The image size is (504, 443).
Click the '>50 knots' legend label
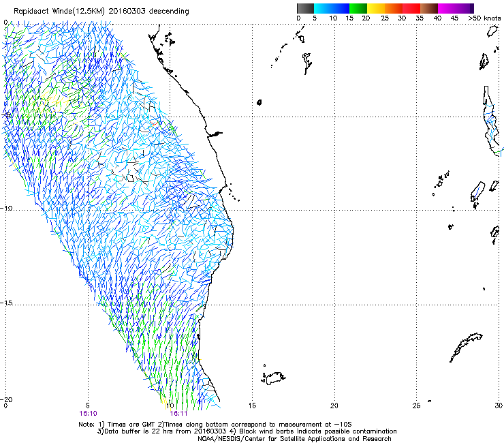484,18
